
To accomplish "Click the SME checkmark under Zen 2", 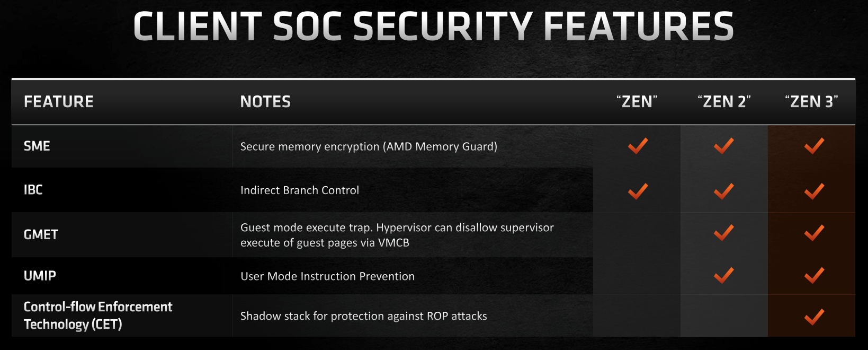I will pos(723,146).
